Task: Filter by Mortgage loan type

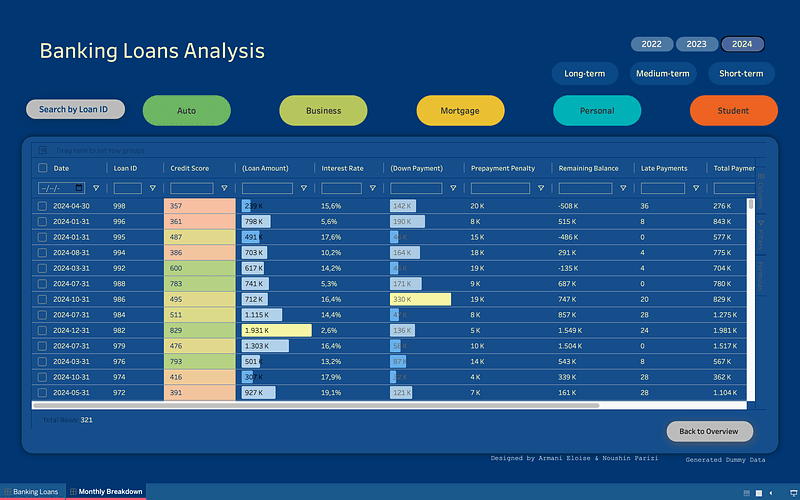Action: 460,111
